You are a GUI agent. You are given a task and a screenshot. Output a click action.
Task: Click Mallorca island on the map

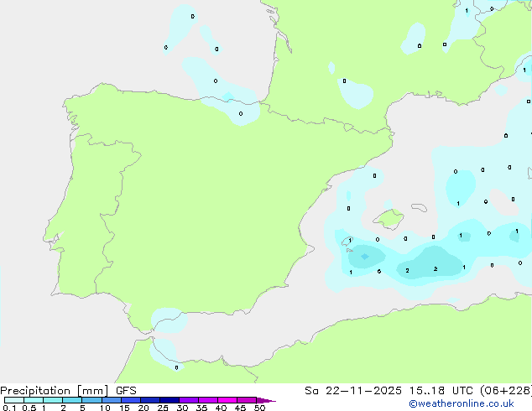click(389, 219)
